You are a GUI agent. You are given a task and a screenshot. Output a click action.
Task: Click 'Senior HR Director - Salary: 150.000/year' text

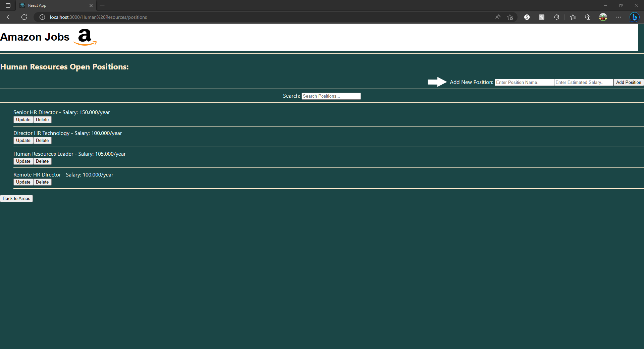62,112
